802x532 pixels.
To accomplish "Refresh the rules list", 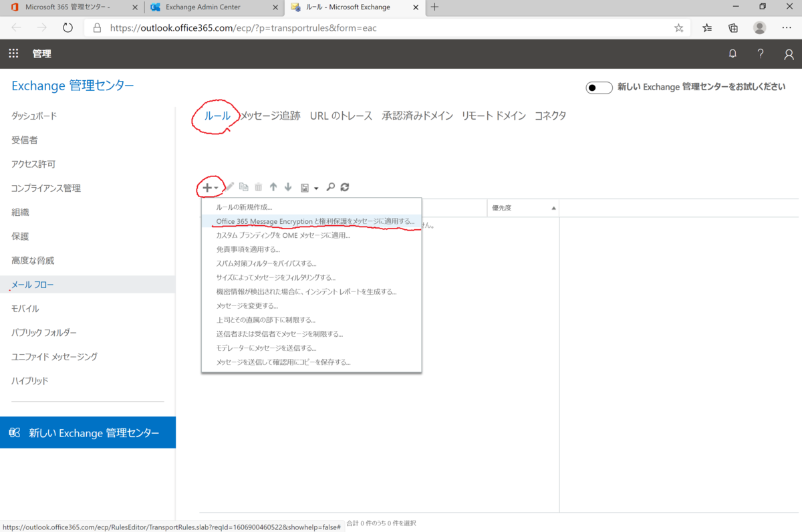I will click(345, 187).
